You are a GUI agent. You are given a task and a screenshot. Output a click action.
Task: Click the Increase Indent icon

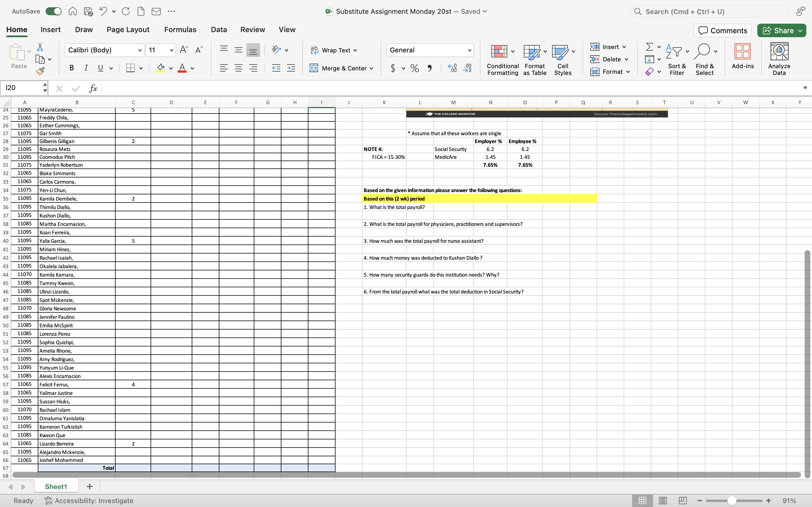[291, 68]
